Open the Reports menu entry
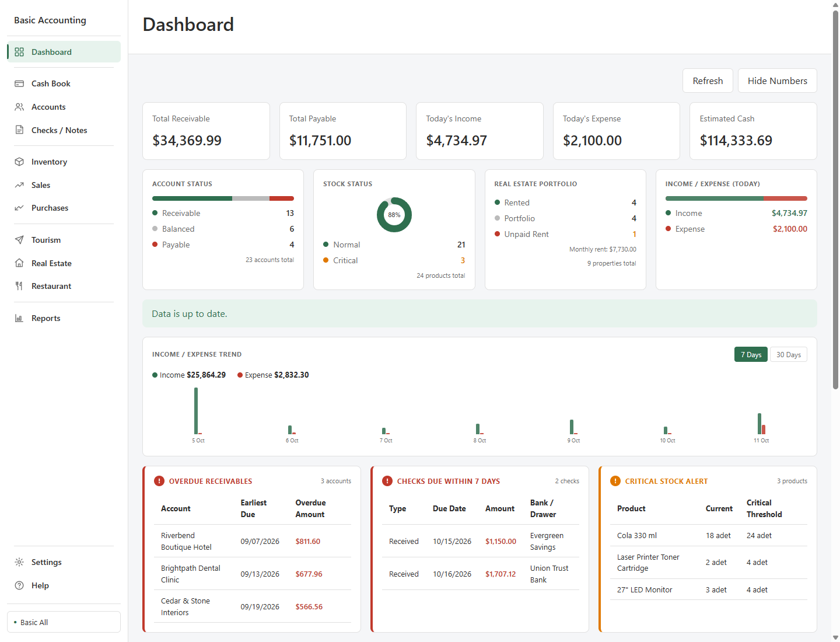This screenshot has width=840, height=642. 64,318
